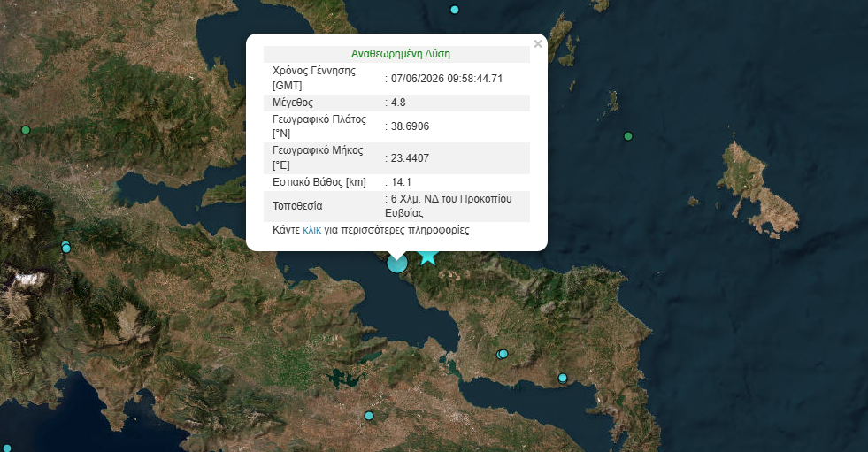Select the green marker on western mainland mountains
Screen dimensions: 868x452
coord(26,130)
